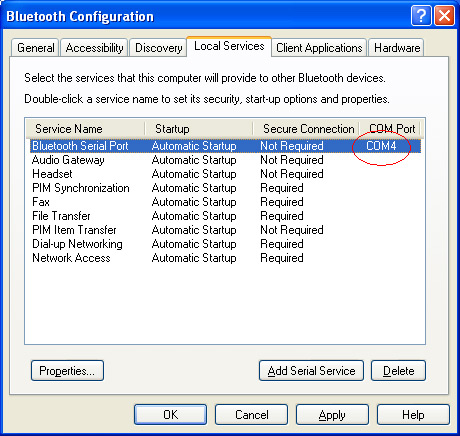Select the Dial-up Networking service
Image resolution: width=460 pixels, height=436 pixels.
click(225, 244)
